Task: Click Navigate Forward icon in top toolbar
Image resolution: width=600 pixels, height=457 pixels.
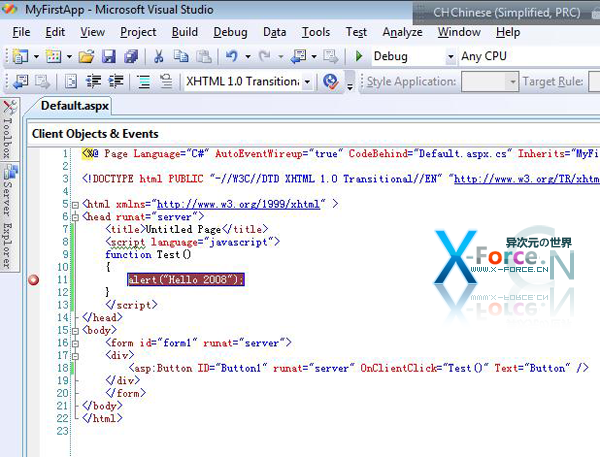Action: coord(330,57)
